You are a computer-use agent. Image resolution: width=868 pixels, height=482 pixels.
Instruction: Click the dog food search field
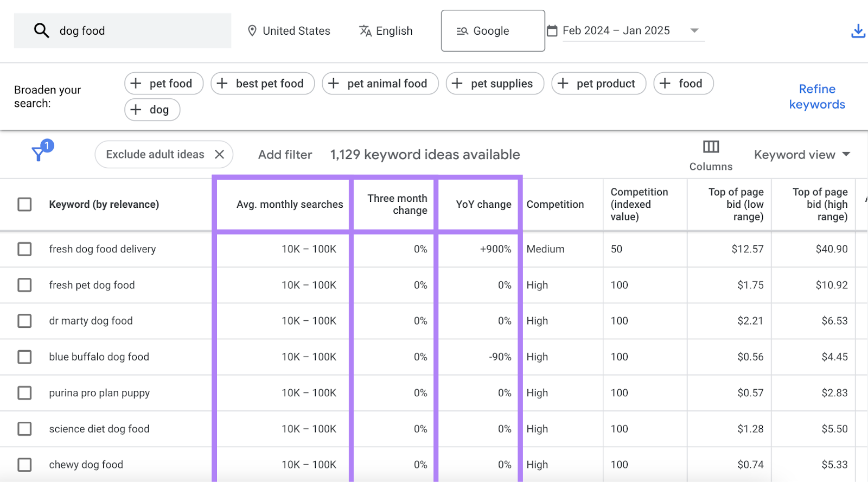pos(123,31)
